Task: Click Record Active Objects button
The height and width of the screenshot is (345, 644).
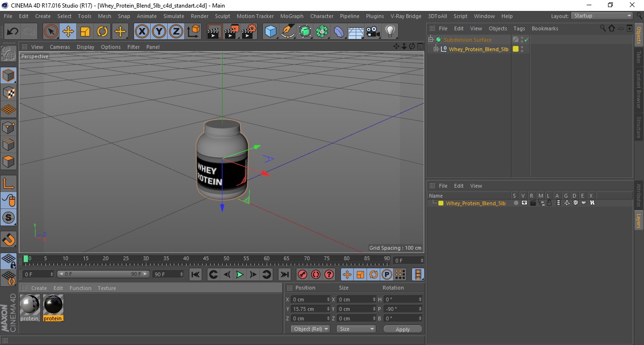Action: pyautogui.click(x=302, y=274)
